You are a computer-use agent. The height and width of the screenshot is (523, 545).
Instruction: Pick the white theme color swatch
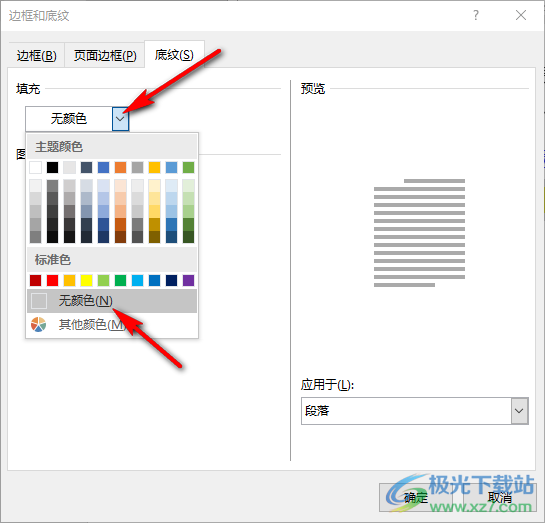pyautogui.click(x=35, y=167)
